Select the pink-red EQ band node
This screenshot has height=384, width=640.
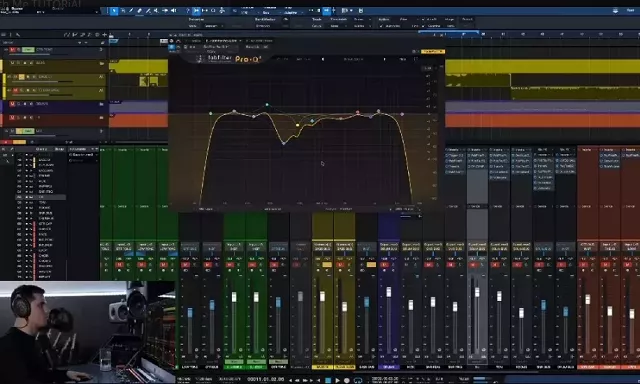(x=358, y=112)
